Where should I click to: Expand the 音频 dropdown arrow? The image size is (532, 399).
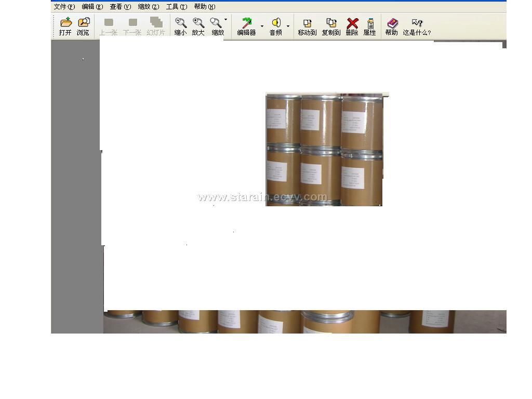click(x=288, y=26)
